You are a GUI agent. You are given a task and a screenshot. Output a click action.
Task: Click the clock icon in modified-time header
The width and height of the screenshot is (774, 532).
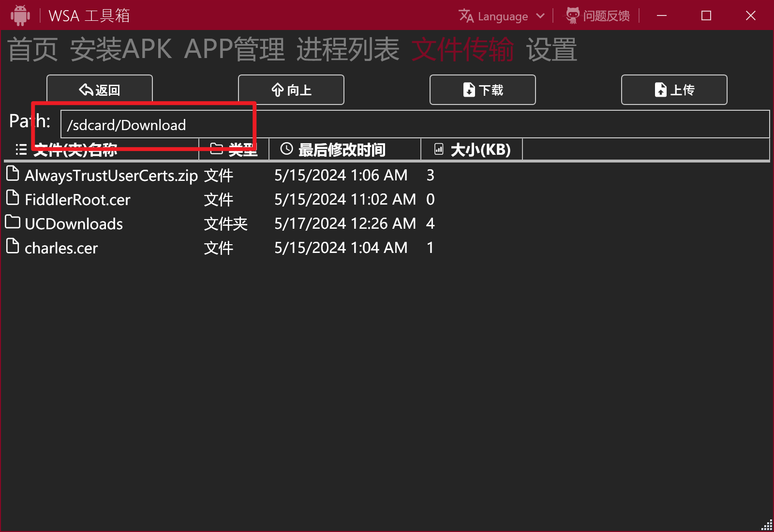tap(287, 149)
